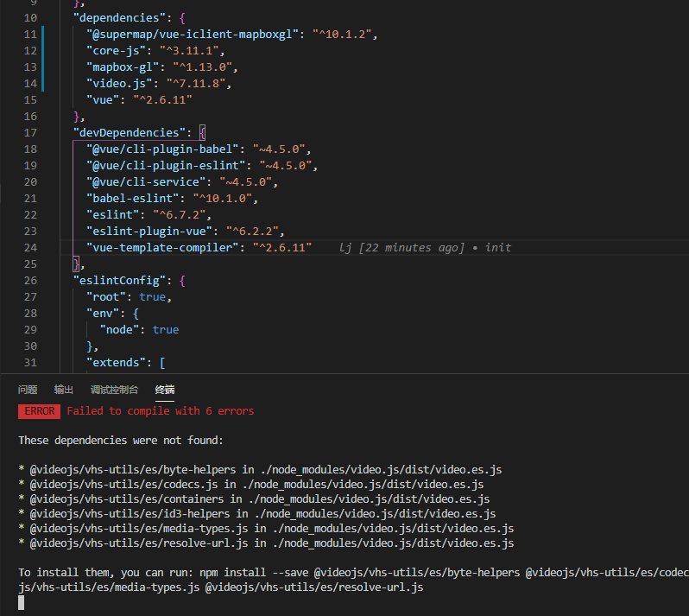The width and height of the screenshot is (689, 616).
Task: Click the "env" key on line 28
Action: [x=103, y=314]
